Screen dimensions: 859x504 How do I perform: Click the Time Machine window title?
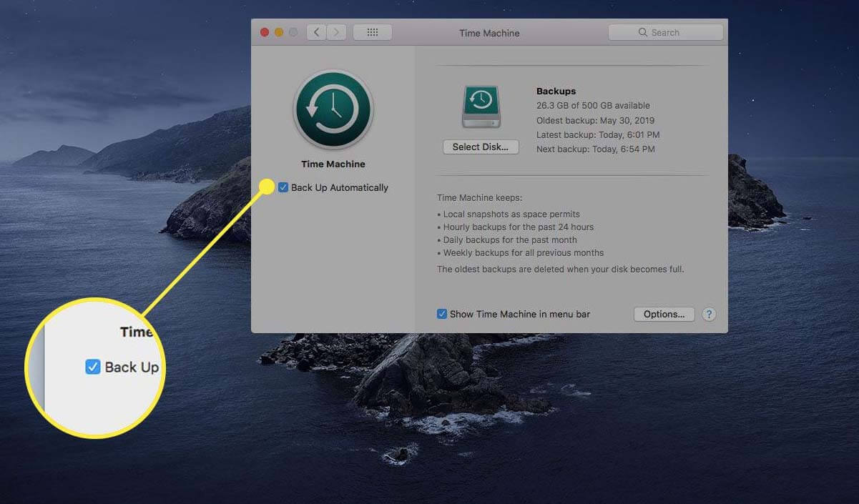489,33
